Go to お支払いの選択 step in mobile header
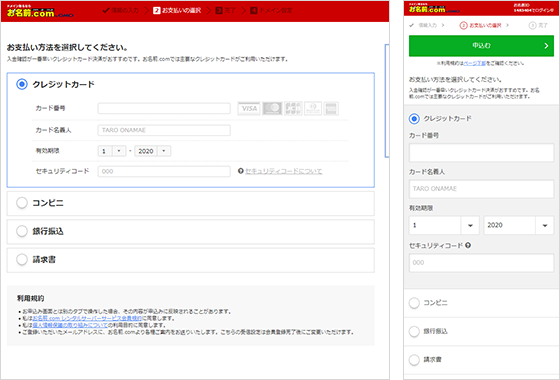Screen dimensions: 560x380 [485, 25]
